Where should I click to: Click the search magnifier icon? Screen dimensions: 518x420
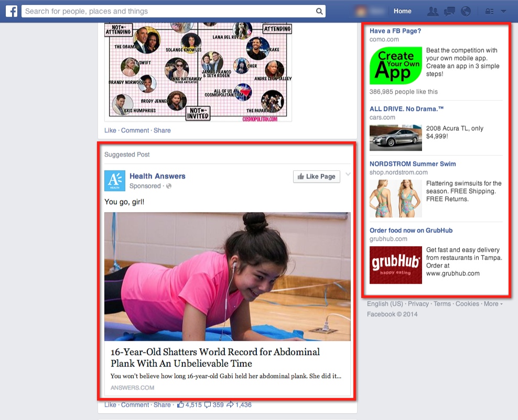click(x=319, y=11)
